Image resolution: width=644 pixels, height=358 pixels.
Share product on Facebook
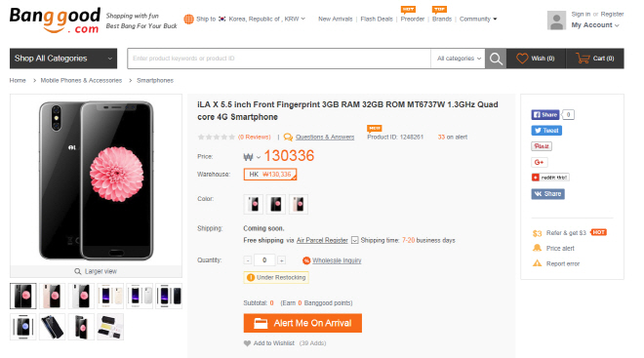[545, 115]
